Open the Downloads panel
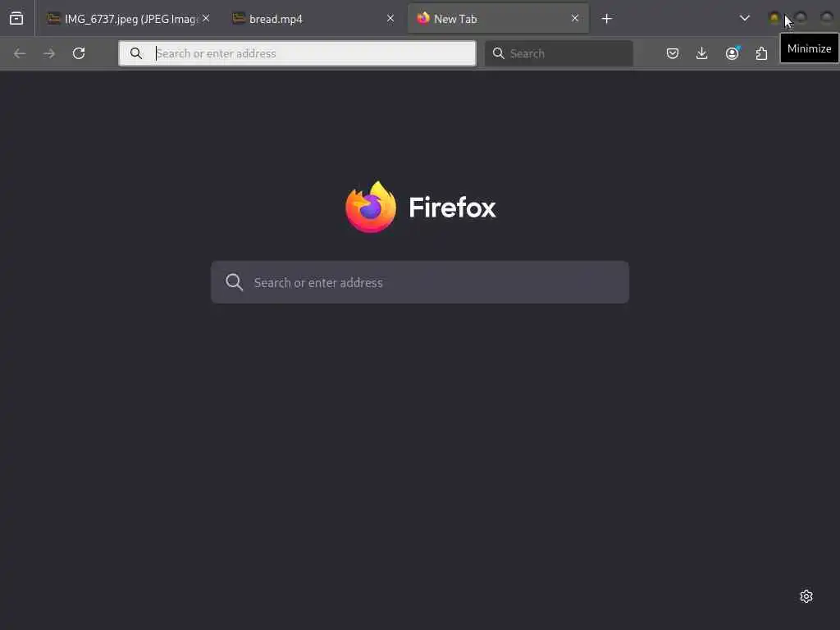Image resolution: width=840 pixels, height=630 pixels. 702,53
